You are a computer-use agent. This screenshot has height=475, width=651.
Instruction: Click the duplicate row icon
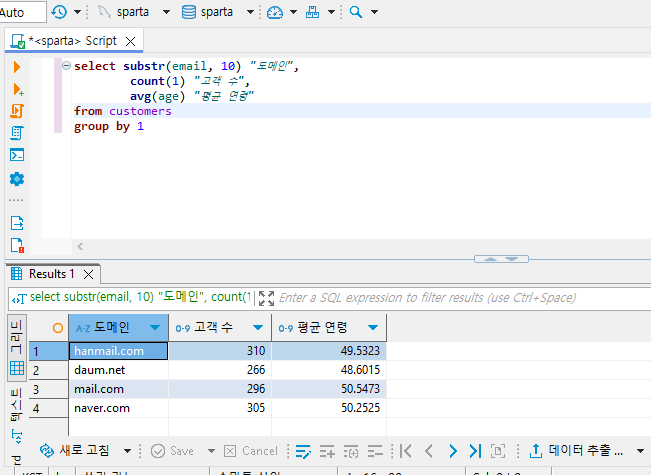pyautogui.click(x=351, y=451)
